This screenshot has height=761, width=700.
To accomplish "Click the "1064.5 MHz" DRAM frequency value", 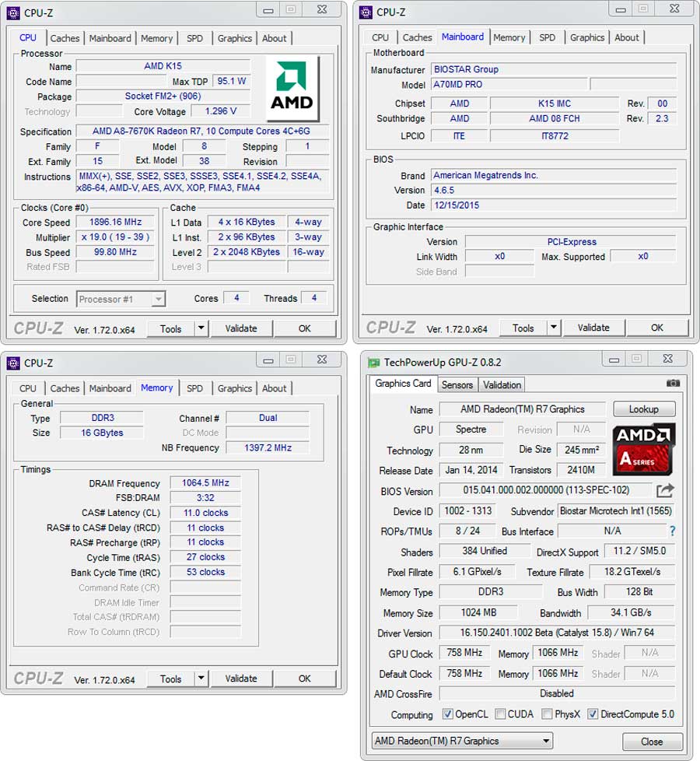I will click(205, 483).
